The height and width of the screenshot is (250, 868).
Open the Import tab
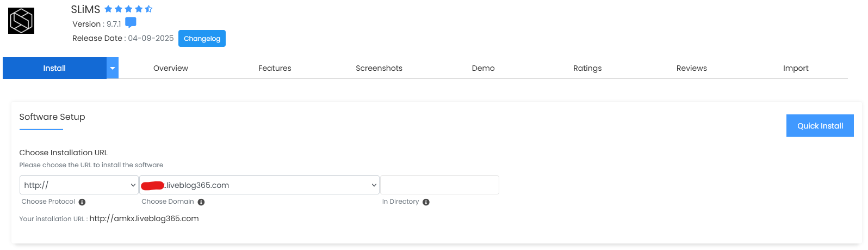[x=796, y=68]
